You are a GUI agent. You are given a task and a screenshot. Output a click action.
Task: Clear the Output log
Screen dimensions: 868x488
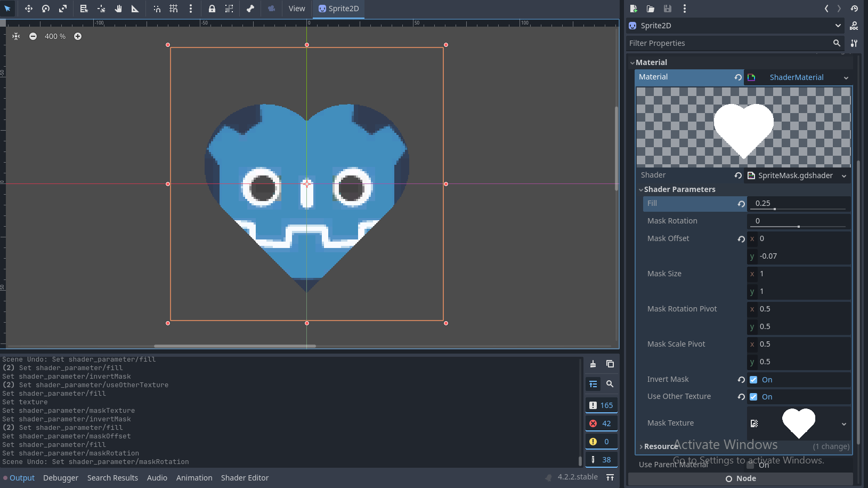tap(593, 364)
